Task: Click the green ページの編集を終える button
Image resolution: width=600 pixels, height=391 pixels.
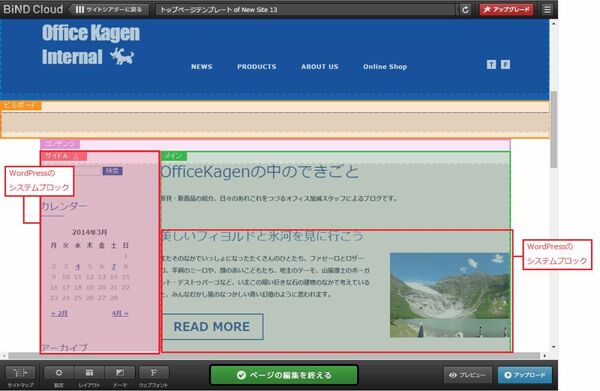Action: (284, 375)
